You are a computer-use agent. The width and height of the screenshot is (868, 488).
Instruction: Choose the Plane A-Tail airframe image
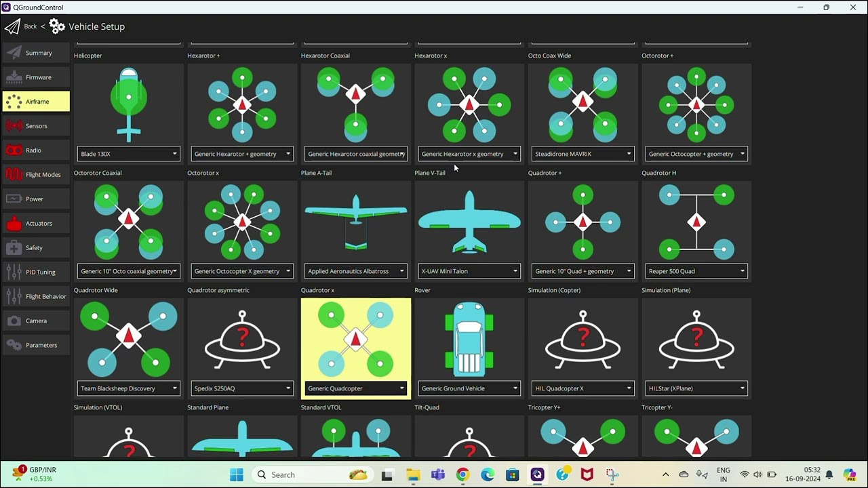[356, 222]
